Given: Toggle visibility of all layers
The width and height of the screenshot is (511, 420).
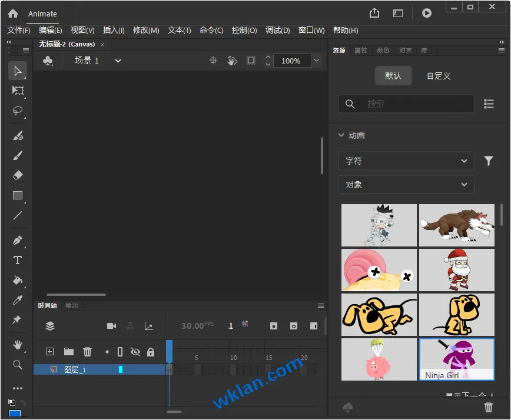Looking at the screenshot, I should point(135,352).
